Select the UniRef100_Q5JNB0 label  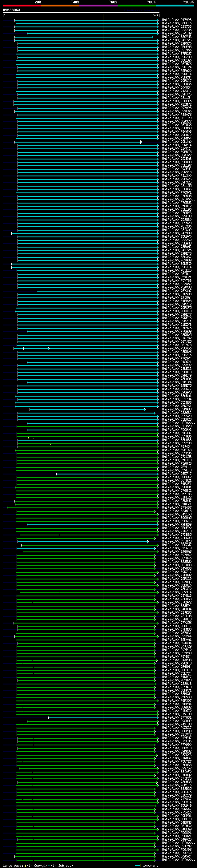click(x=177, y=220)
